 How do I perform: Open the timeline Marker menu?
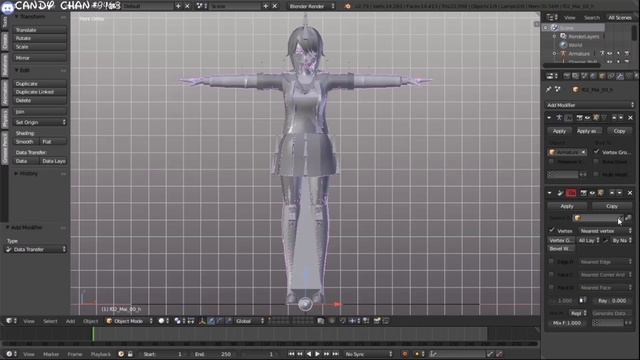(x=51, y=354)
